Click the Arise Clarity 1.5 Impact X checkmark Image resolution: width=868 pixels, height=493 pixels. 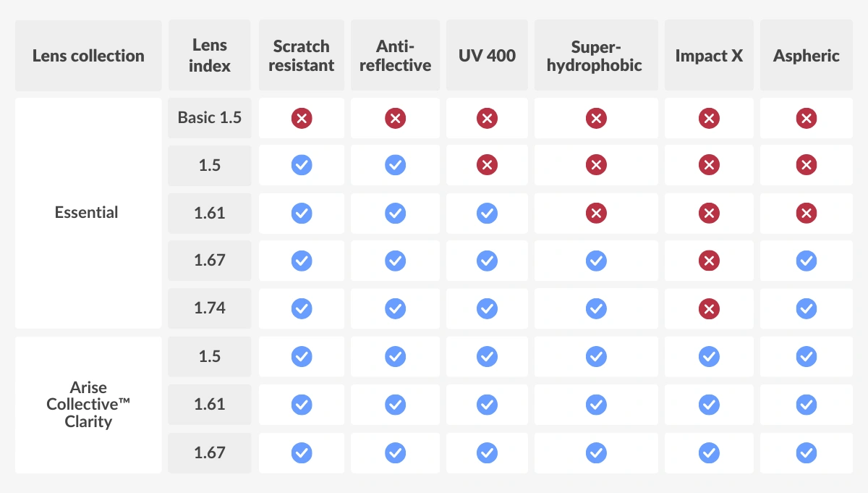pyautogui.click(x=709, y=356)
